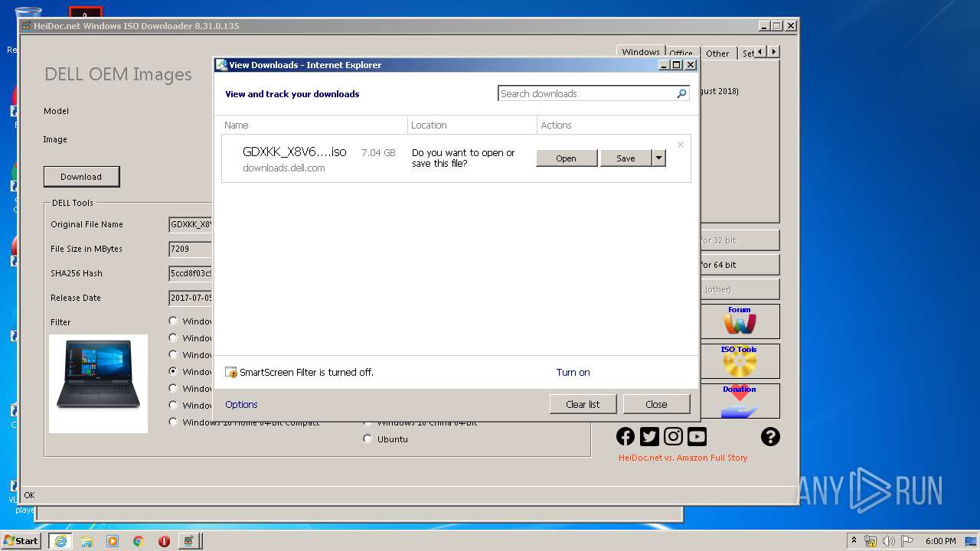This screenshot has width=980, height=551.
Task: Click the Release Date field
Action: pos(191,298)
